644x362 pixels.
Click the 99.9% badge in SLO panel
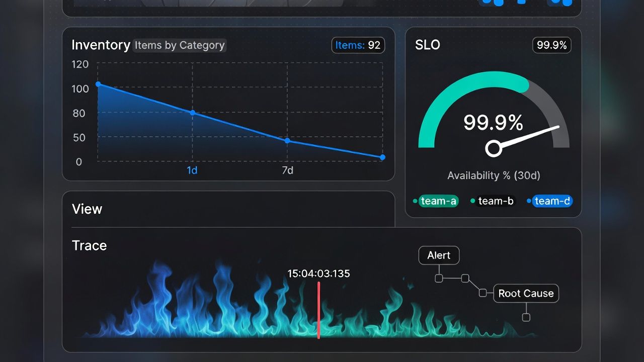click(551, 45)
